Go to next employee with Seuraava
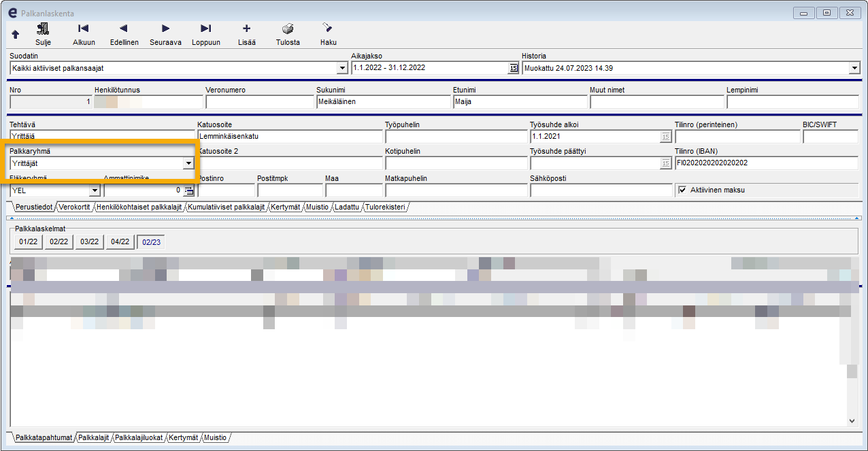The image size is (868, 451). [x=165, y=29]
